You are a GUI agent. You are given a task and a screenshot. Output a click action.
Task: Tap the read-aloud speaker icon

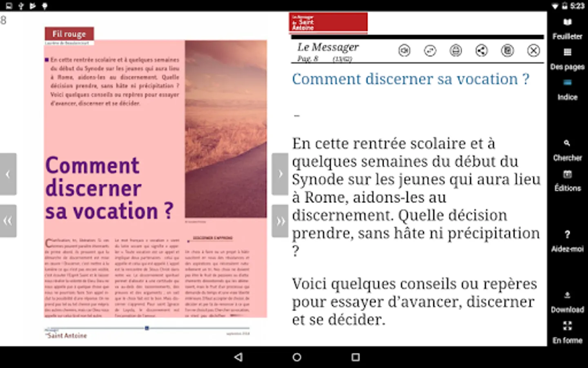(x=404, y=50)
